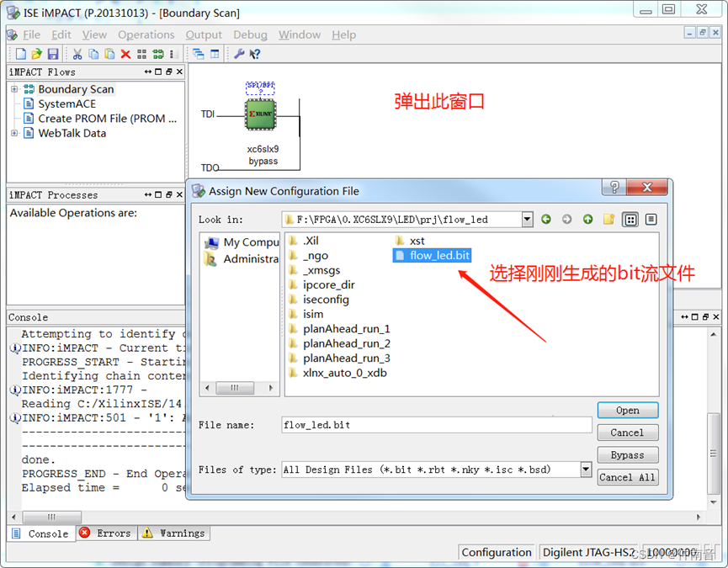728x568 pixels.
Task: Click the Bypass button
Action: [628, 454]
